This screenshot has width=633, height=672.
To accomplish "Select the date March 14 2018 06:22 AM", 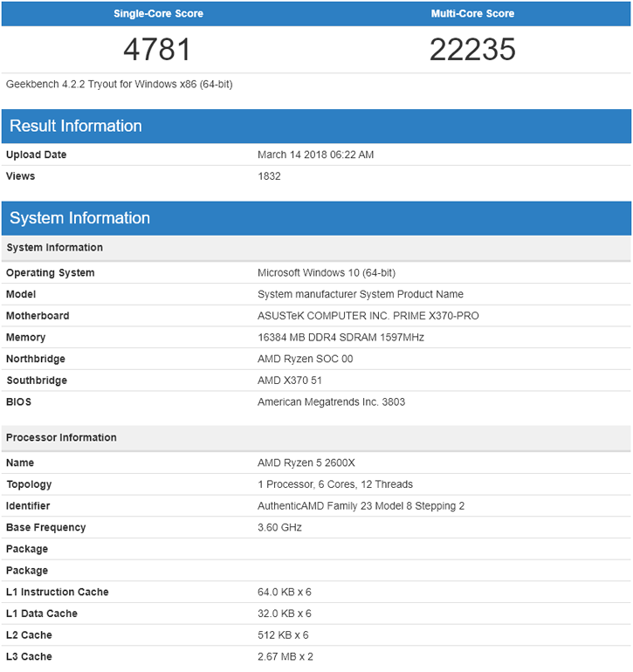I will [x=316, y=154].
